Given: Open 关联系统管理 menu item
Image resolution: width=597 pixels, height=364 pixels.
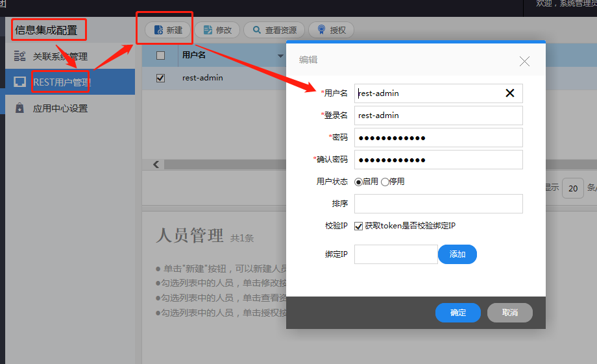Looking at the screenshot, I should (x=70, y=56).
